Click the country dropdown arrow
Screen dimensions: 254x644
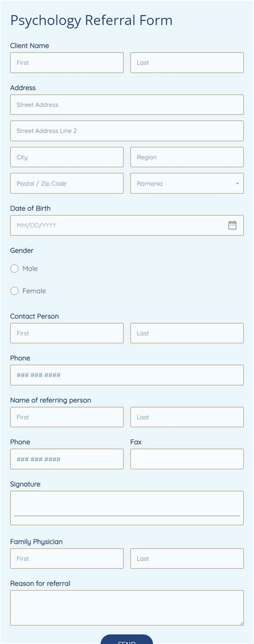point(237,183)
